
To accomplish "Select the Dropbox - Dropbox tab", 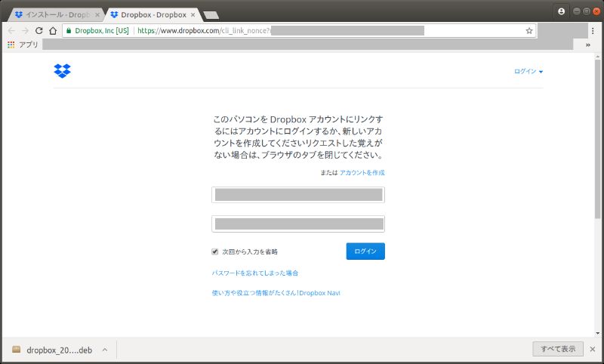I will coord(153,15).
